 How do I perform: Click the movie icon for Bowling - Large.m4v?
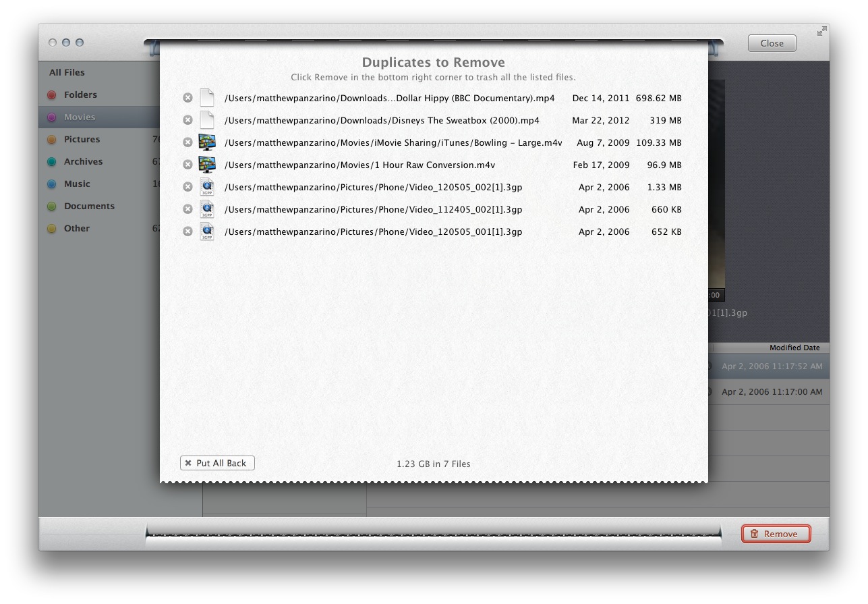(x=207, y=142)
